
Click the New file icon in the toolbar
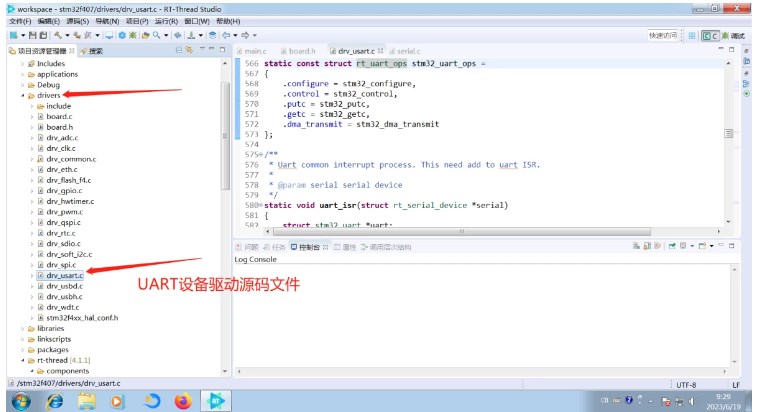pyautogui.click(x=14, y=35)
